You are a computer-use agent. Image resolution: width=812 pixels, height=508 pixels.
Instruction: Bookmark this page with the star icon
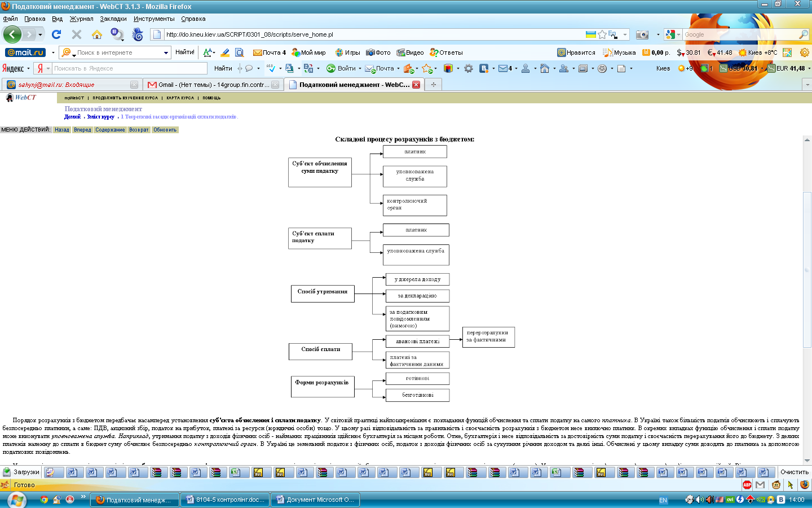click(602, 34)
